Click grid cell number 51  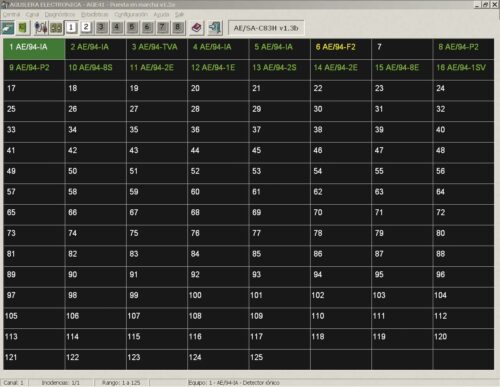[157, 173]
